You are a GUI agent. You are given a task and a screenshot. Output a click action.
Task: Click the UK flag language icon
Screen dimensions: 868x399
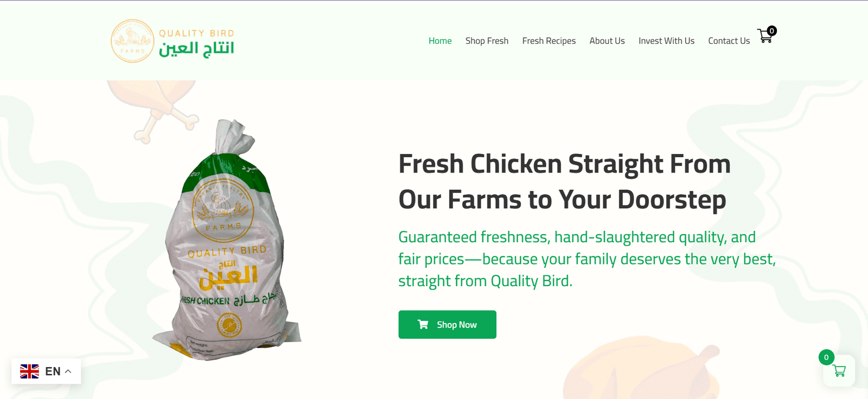pos(30,371)
